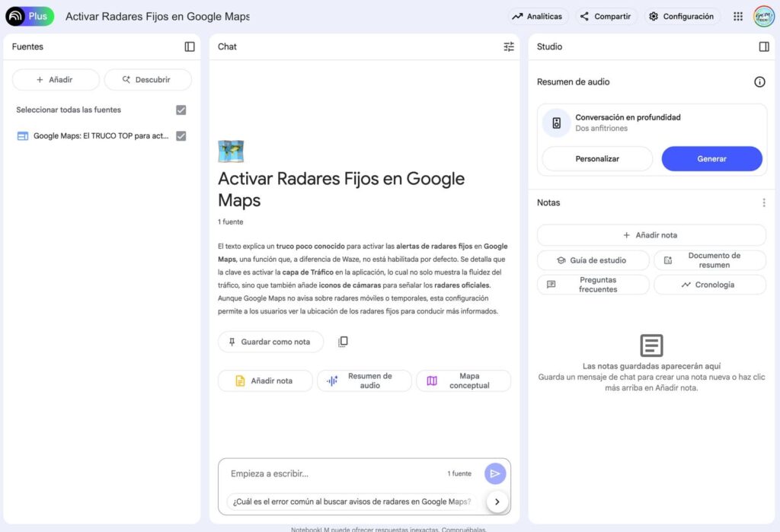This screenshot has height=532, width=780.
Task: Click Añadir nota in Studio
Action: (x=651, y=235)
